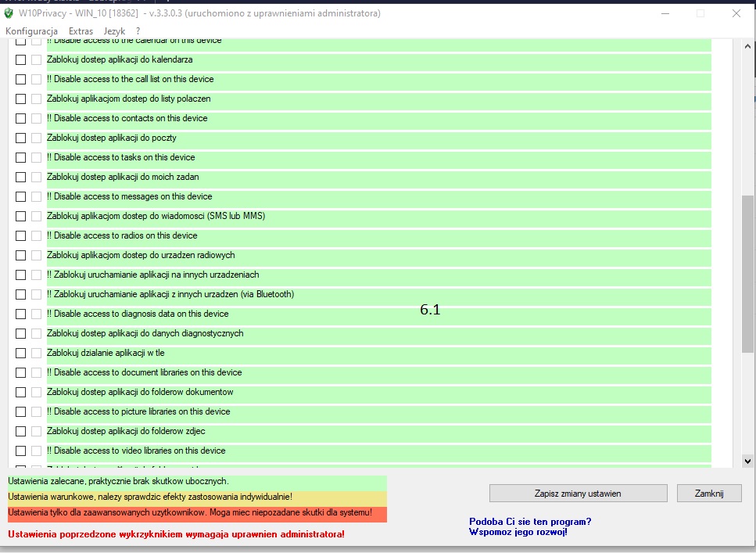Click red warning text about uprawnien administratora
Image resolution: width=756 pixels, height=553 pixels.
click(177, 534)
